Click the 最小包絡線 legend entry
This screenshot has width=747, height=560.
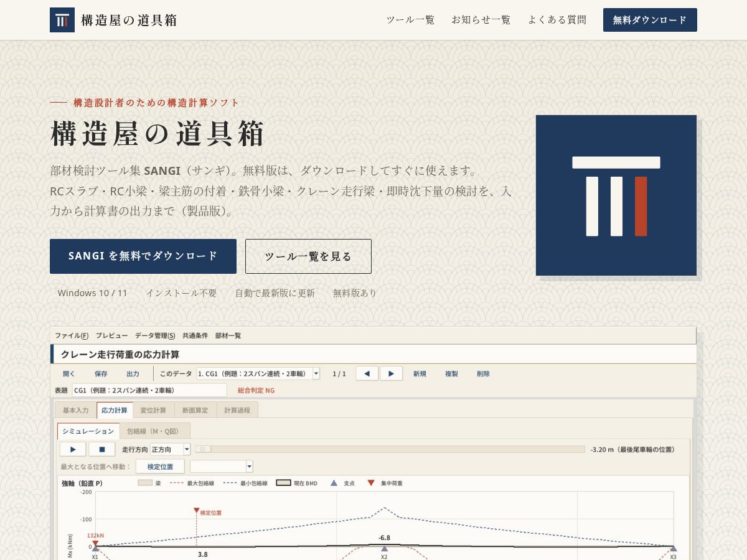245,483
